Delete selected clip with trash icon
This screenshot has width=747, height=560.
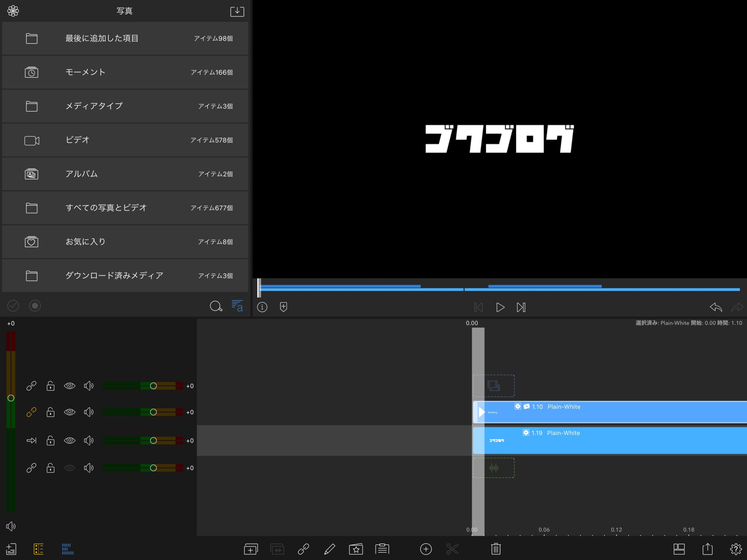pyautogui.click(x=496, y=549)
